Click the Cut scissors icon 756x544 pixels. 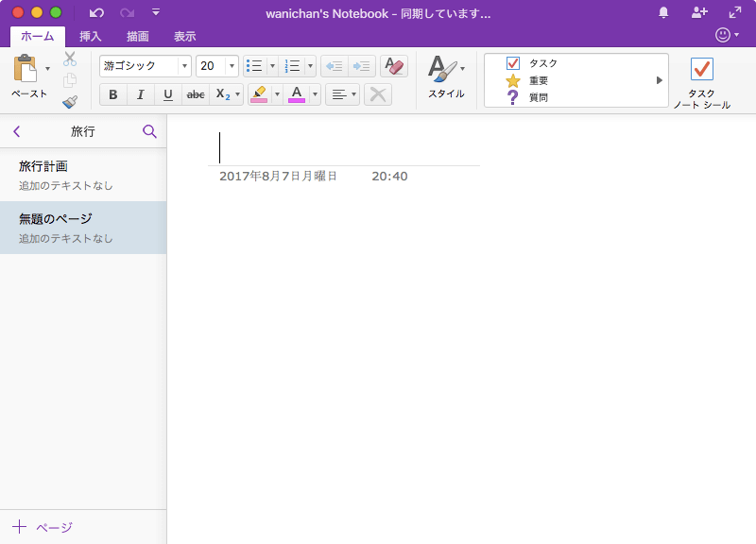pos(70,59)
